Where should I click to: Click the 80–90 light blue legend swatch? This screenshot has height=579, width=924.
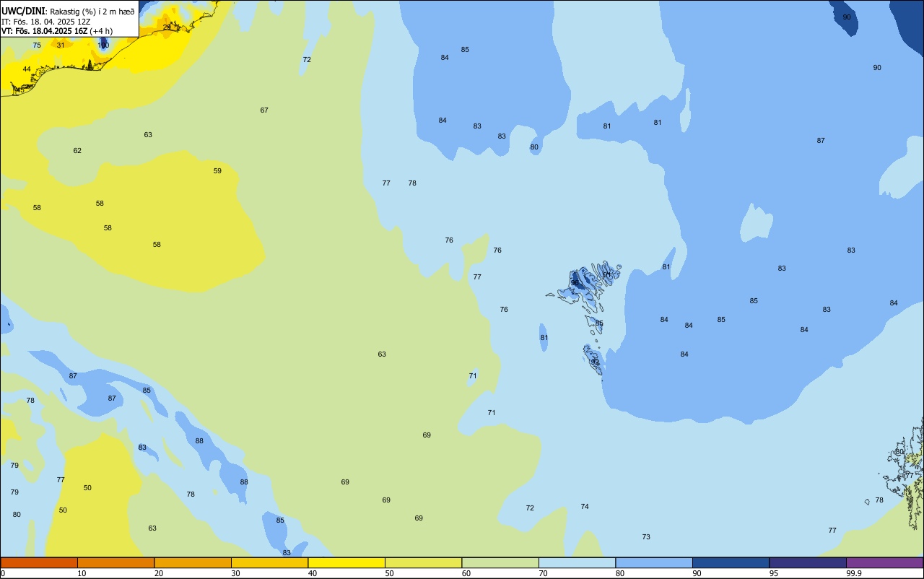click(654, 562)
